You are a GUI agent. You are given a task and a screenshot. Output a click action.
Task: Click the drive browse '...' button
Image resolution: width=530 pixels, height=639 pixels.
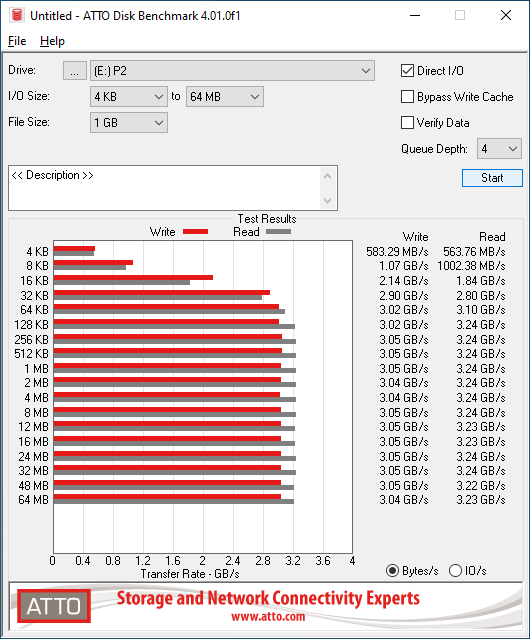tap(75, 71)
